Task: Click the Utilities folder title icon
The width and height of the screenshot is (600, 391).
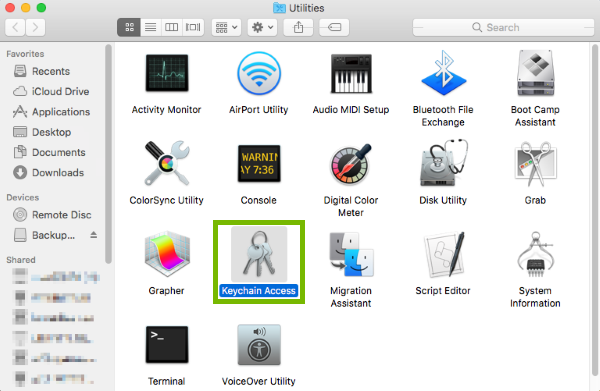Action: (x=279, y=8)
